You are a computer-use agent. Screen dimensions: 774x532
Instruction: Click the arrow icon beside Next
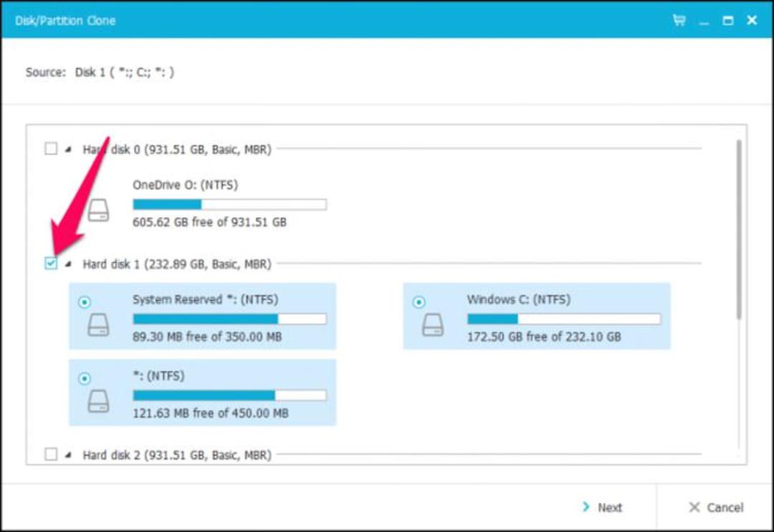[586, 507]
